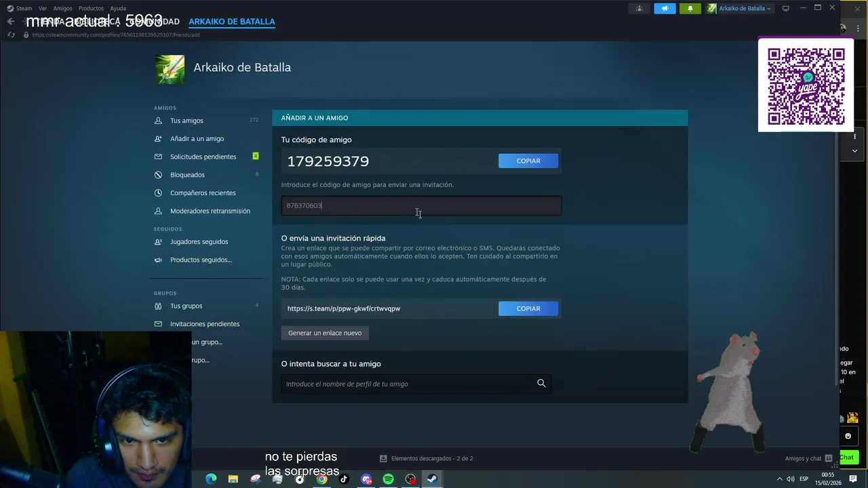Click the Jugadores seguidos icon

coord(158,242)
